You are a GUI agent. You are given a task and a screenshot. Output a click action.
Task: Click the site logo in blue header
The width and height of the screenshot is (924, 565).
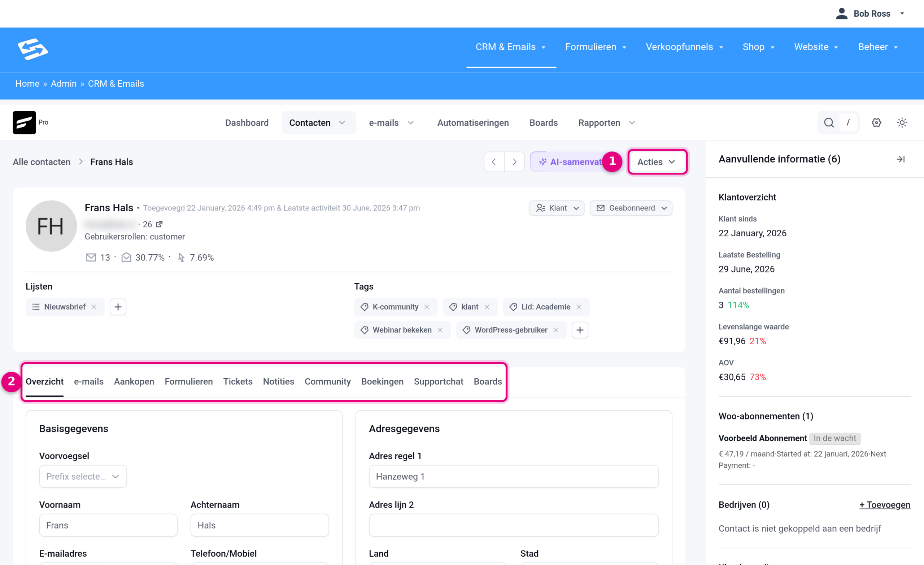tap(33, 49)
